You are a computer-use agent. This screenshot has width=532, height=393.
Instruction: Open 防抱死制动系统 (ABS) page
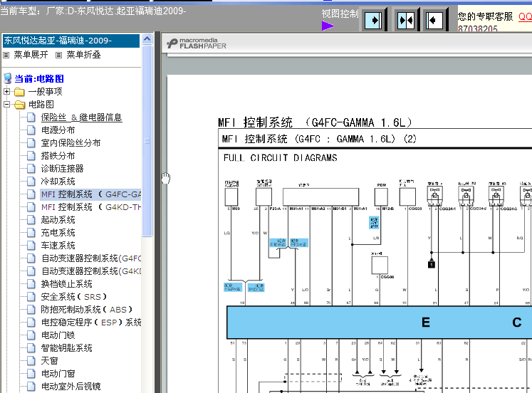coord(87,310)
